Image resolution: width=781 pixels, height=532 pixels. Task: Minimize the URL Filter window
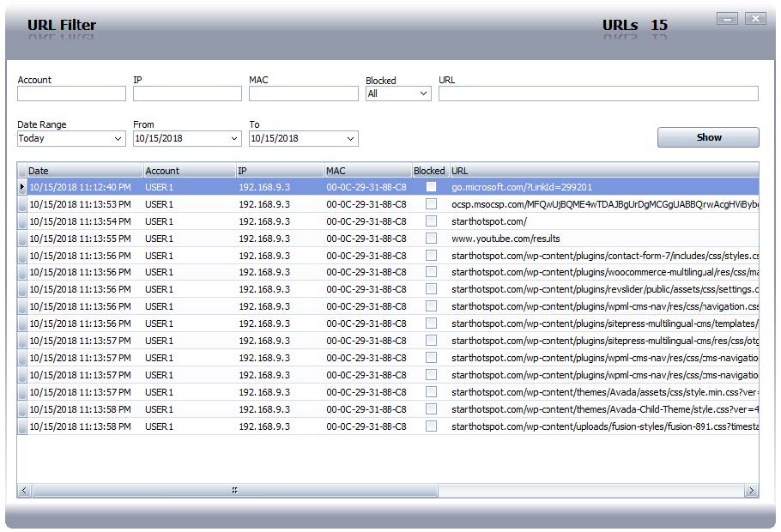click(727, 18)
